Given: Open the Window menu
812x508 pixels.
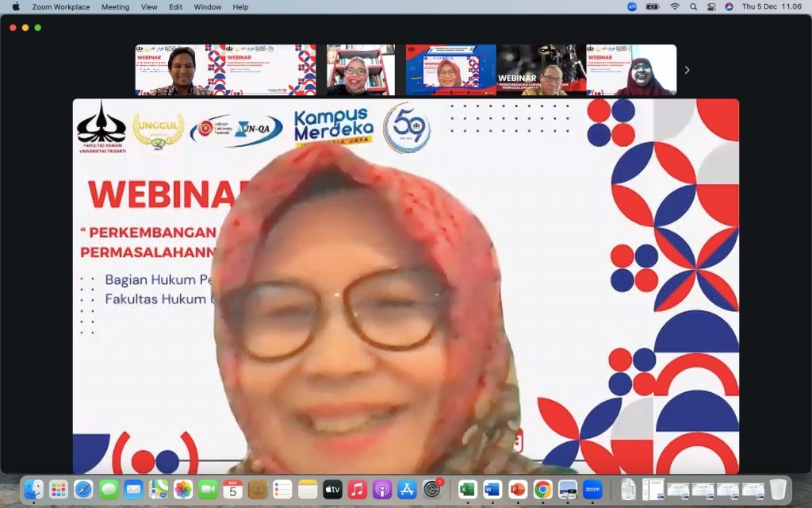Looking at the screenshot, I should coord(207,6).
